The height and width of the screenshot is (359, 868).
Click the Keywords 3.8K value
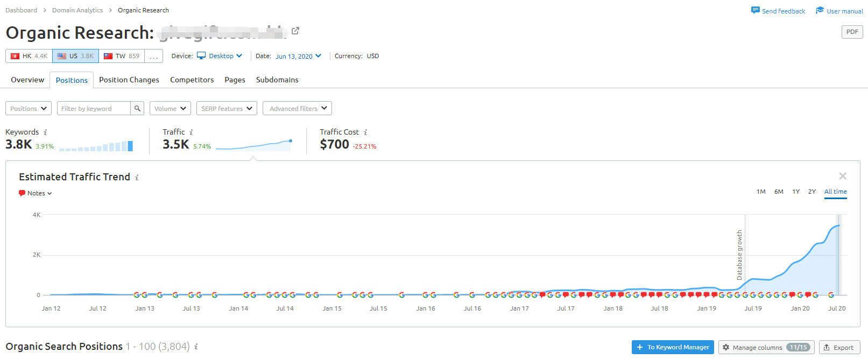click(x=19, y=144)
